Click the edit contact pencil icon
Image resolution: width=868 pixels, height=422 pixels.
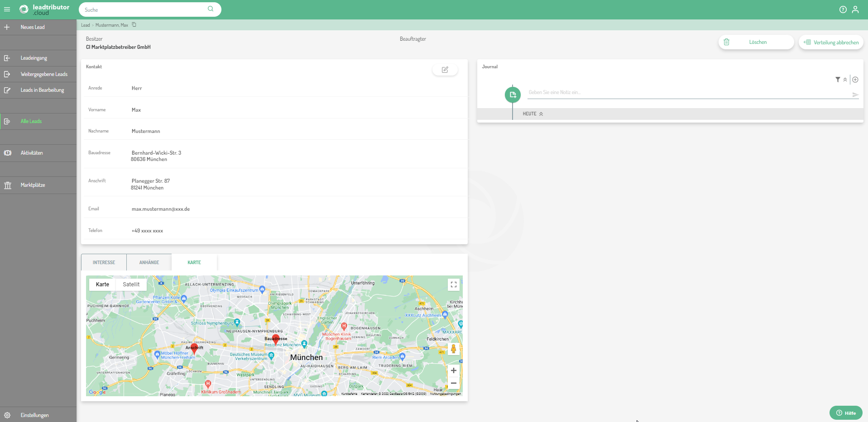pos(445,70)
